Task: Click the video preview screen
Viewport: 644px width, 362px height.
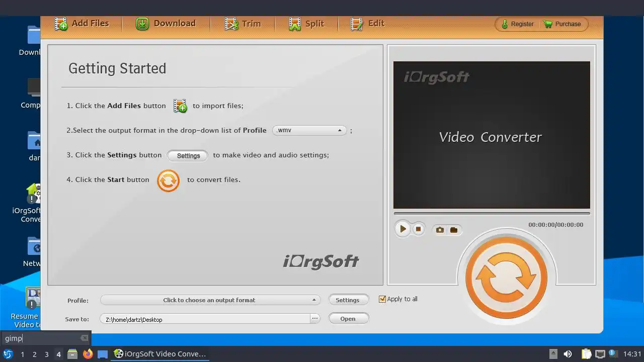Action: click(x=492, y=135)
